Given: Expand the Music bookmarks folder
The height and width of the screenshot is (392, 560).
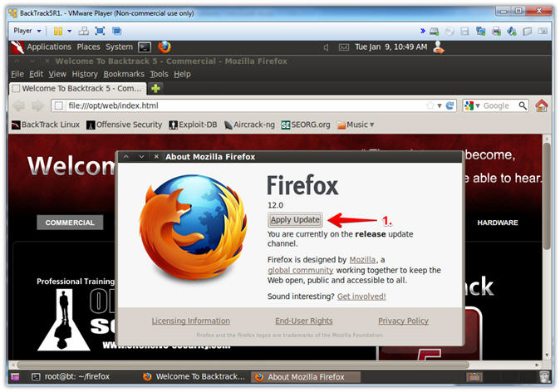Looking at the screenshot, I should (356, 125).
